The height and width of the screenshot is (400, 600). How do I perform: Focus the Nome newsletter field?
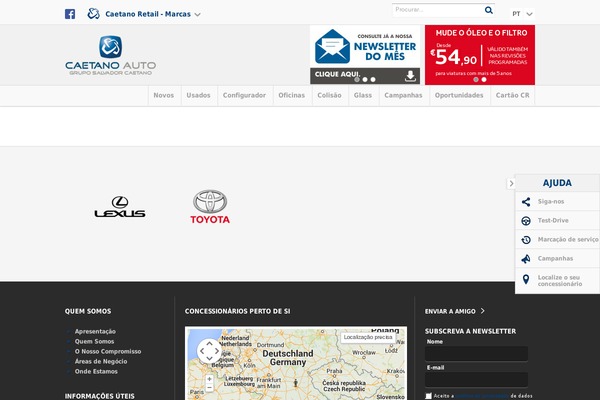pos(476,354)
